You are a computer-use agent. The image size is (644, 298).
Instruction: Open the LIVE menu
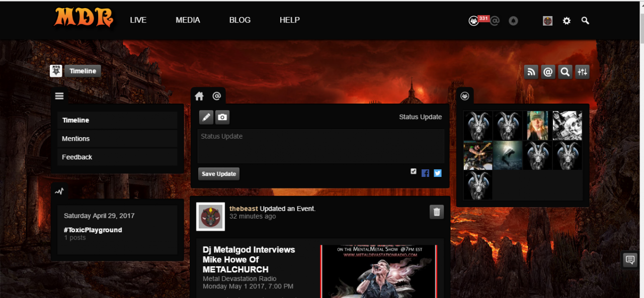(x=138, y=20)
